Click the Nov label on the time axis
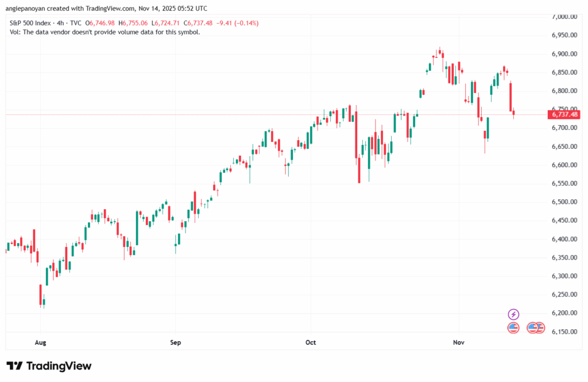This screenshot has height=382, width=588. pyautogui.click(x=458, y=343)
